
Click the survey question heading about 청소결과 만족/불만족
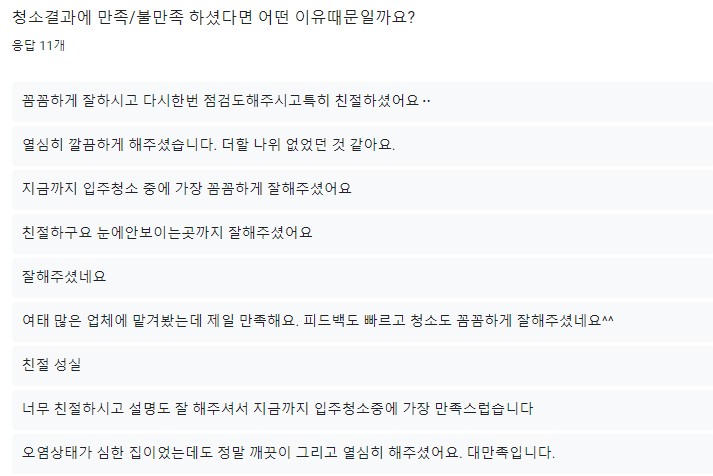pyautogui.click(x=213, y=17)
